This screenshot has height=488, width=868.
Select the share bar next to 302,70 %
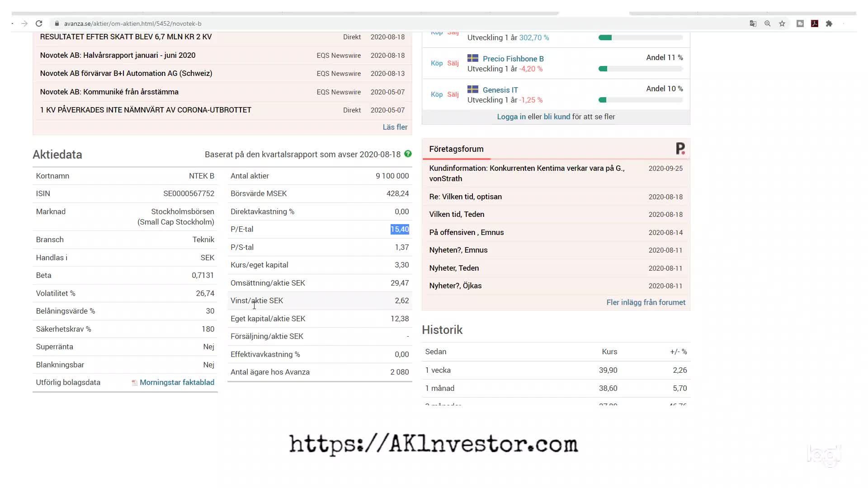641,38
